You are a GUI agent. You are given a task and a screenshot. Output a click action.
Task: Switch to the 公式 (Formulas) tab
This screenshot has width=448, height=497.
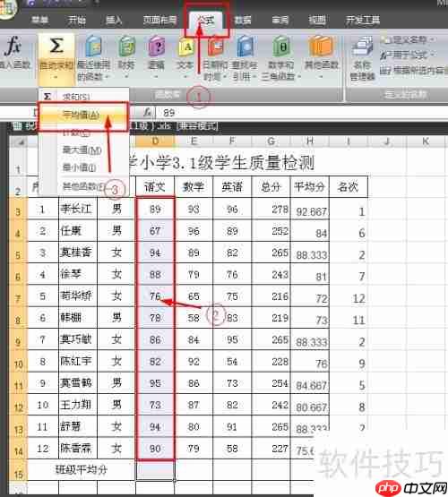[x=206, y=20]
